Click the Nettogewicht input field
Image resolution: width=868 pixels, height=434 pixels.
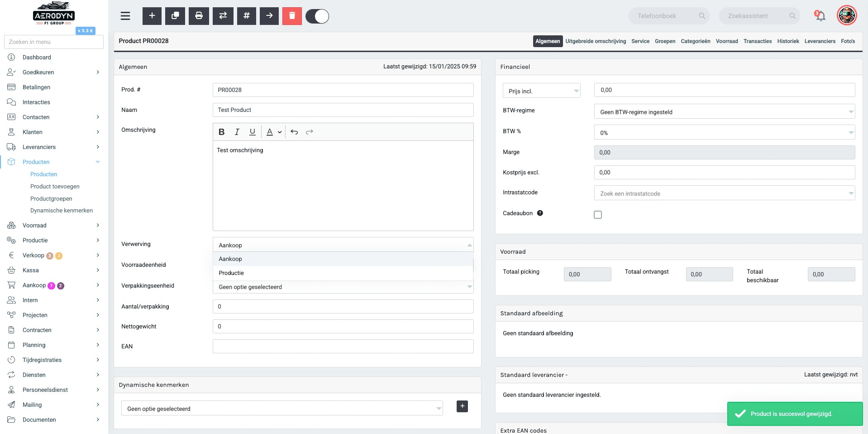click(x=343, y=326)
